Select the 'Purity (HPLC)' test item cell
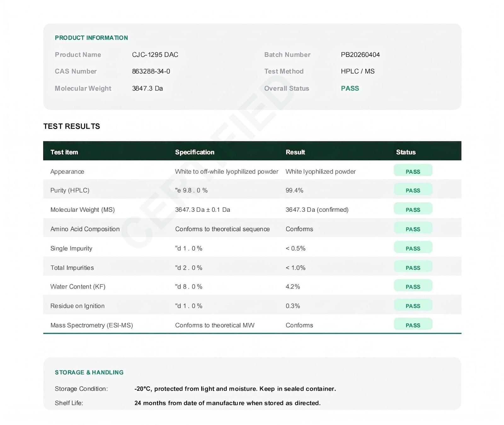 click(70, 190)
